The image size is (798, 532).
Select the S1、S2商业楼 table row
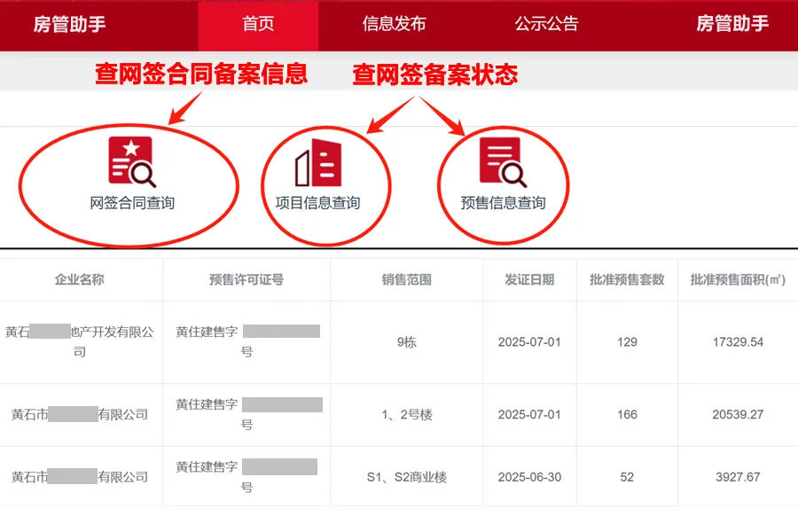point(406,477)
